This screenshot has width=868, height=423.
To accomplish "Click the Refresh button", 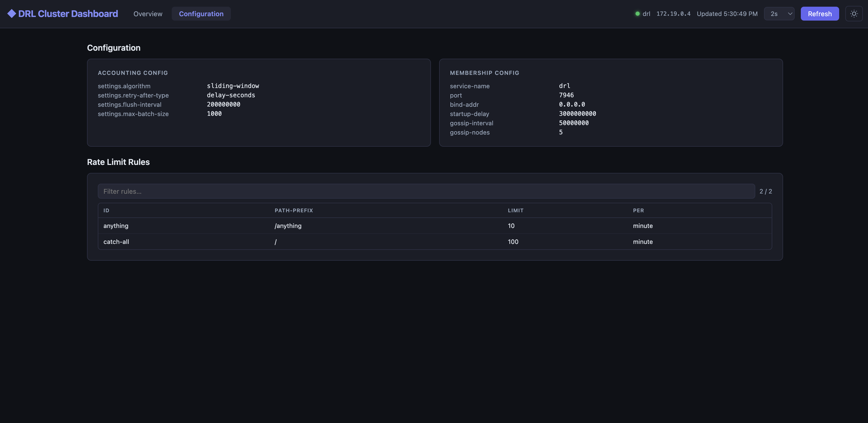I will (x=820, y=14).
